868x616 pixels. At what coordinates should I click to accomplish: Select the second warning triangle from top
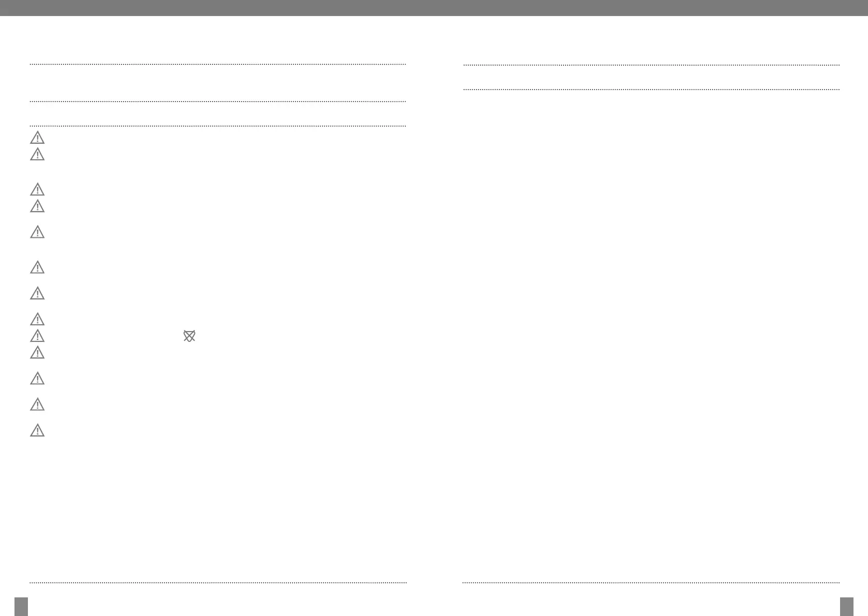37,154
